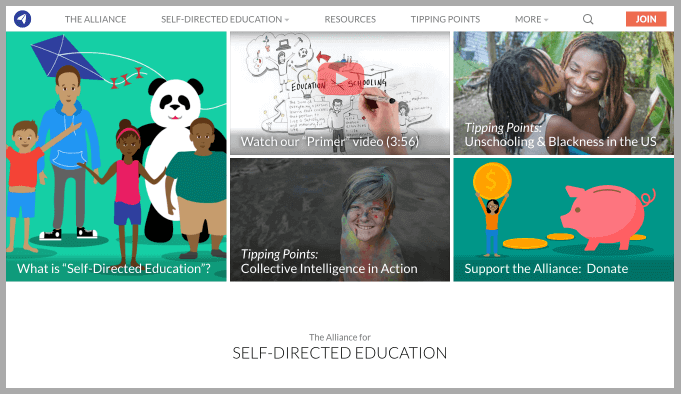Open the search magnifier icon
Screen dimensions: 681x394
coord(588,19)
